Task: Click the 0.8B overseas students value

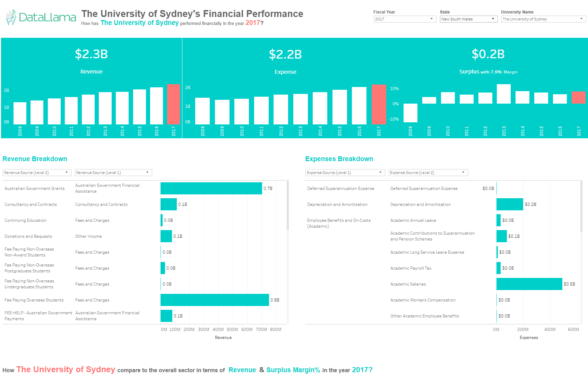Action: [x=275, y=300]
